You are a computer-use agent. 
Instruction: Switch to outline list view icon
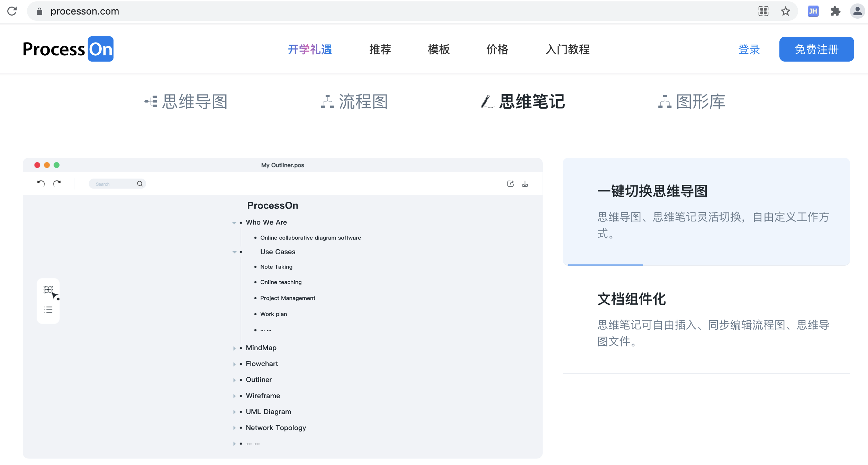coord(48,310)
